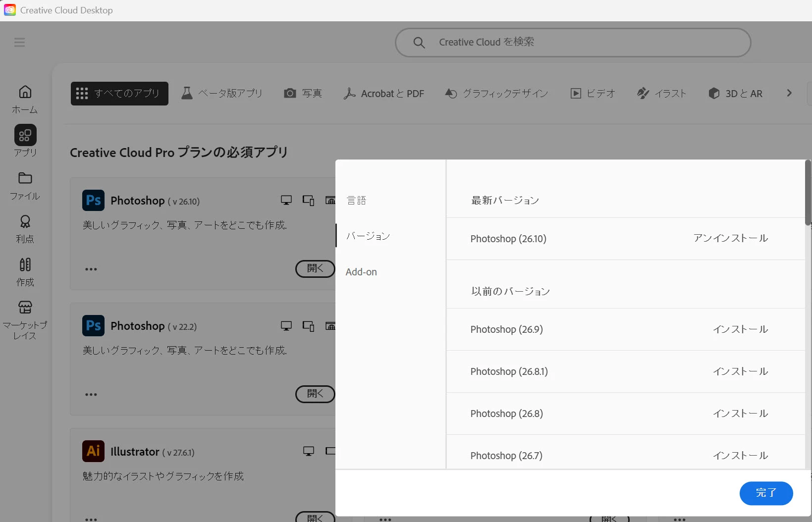Click the Photoshop v22.2 Ps app icon
Screen dimensions: 812x522
(x=93, y=325)
